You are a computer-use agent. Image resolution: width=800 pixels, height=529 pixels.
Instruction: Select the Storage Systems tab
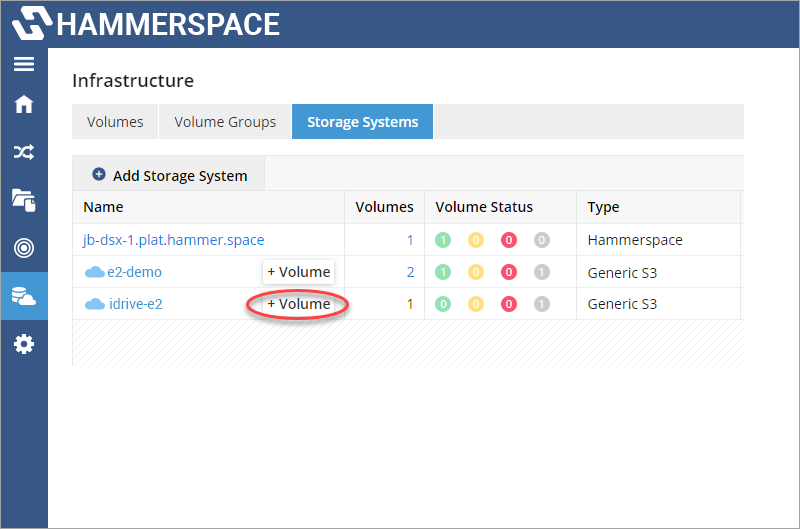click(362, 121)
